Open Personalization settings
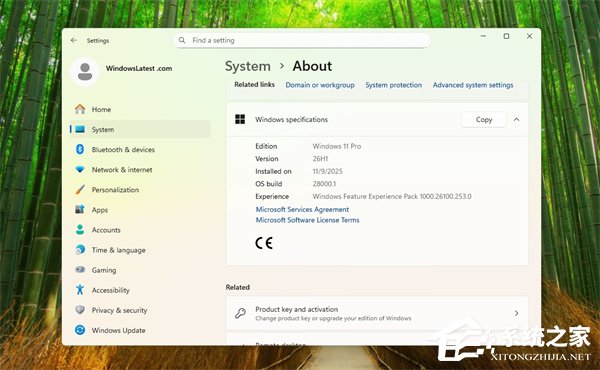The image size is (600, 370). pyautogui.click(x=140, y=189)
